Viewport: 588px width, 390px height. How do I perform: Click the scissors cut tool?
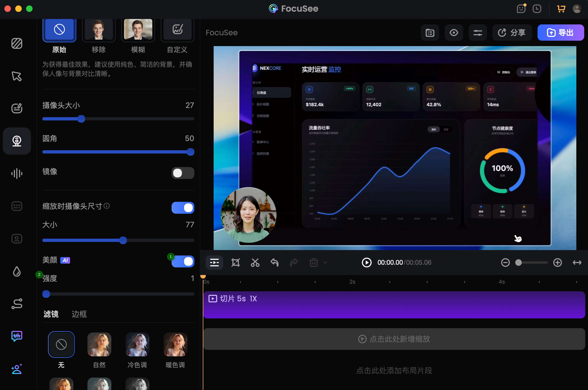click(x=255, y=263)
